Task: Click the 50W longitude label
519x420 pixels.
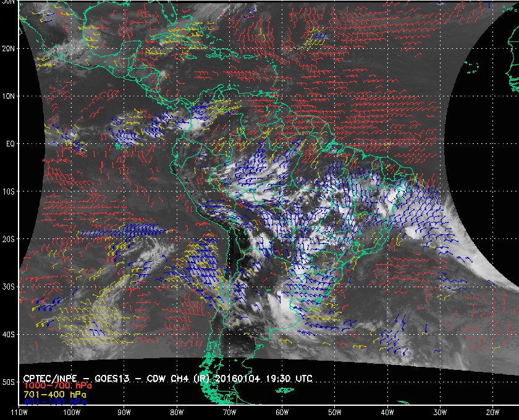Action: pos(335,413)
